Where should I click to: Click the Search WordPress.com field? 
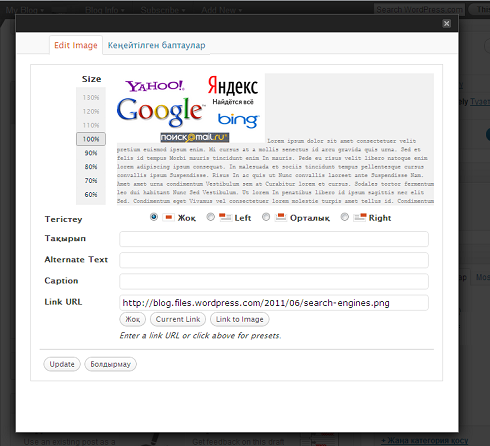click(x=419, y=10)
